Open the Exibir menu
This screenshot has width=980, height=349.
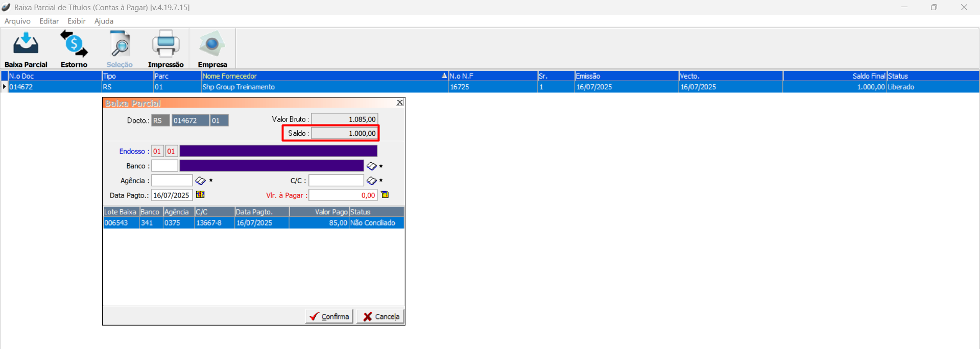[x=76, y=21]
